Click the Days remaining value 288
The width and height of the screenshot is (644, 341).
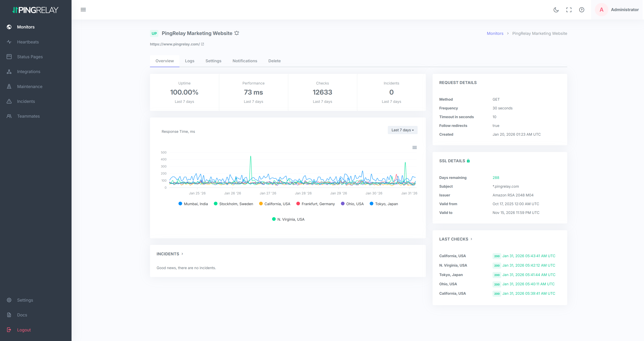[496, 178]
